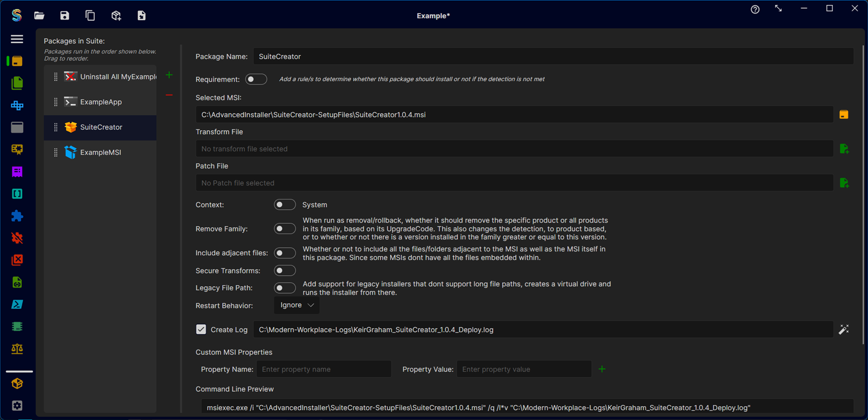Toggle the Requirement switch
Screen dimensions: 868x420
pyautogui.click(x=256, y=79)
